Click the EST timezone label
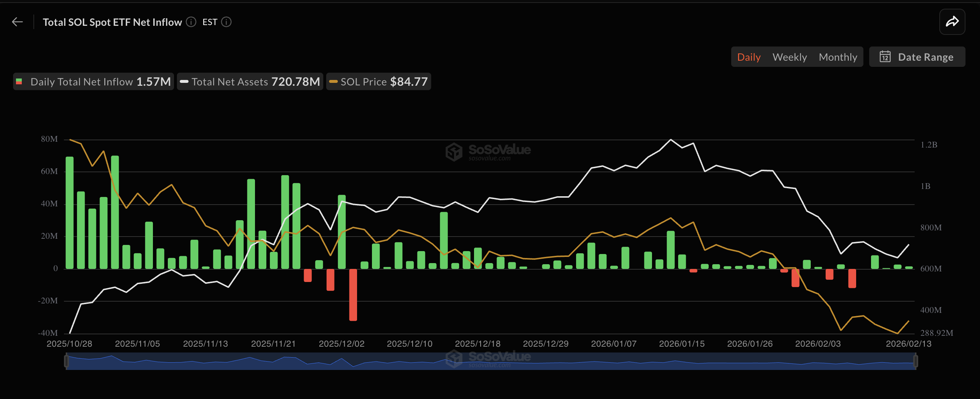The width and height of the screenshot is (980, 399). tap(210, 22)
